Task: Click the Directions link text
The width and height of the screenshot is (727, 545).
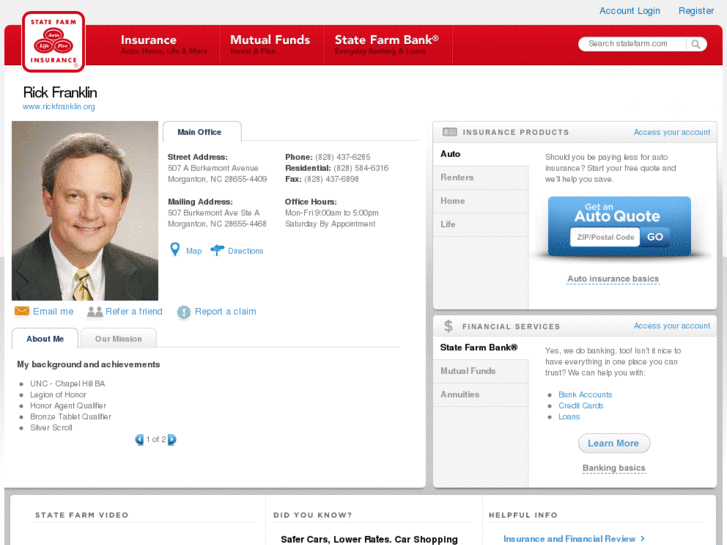Action: tap(245, 251)
